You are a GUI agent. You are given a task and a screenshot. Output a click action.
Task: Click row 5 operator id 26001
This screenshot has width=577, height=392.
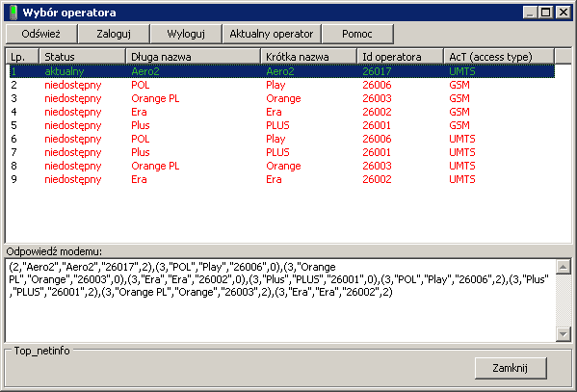(377, 125)
